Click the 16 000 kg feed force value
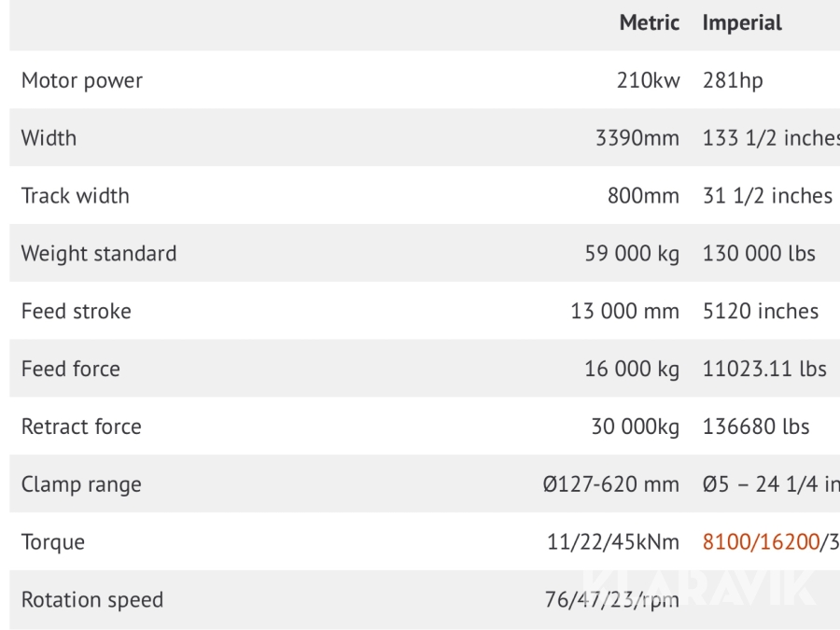Viewport: 840px width, 630px height. pos(632,370)
